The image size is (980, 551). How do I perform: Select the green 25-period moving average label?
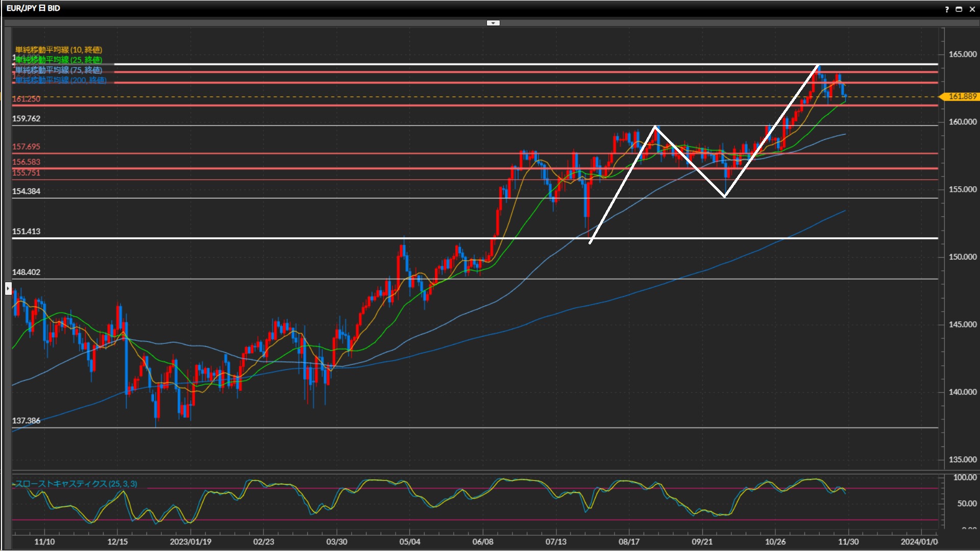[59, 60]
